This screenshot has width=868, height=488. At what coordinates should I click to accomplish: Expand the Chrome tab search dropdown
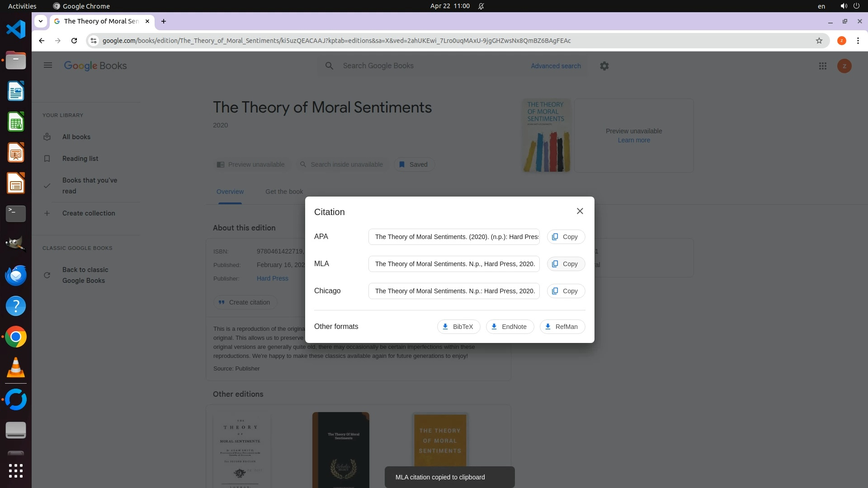(41, 21)
